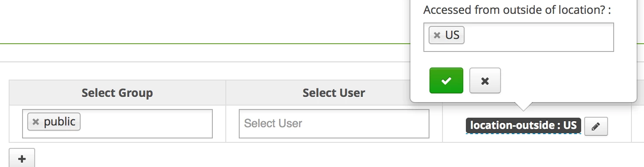This screenshot has width=644, height=167.
Task: Remove the public group tag
Action: (36, 122)
